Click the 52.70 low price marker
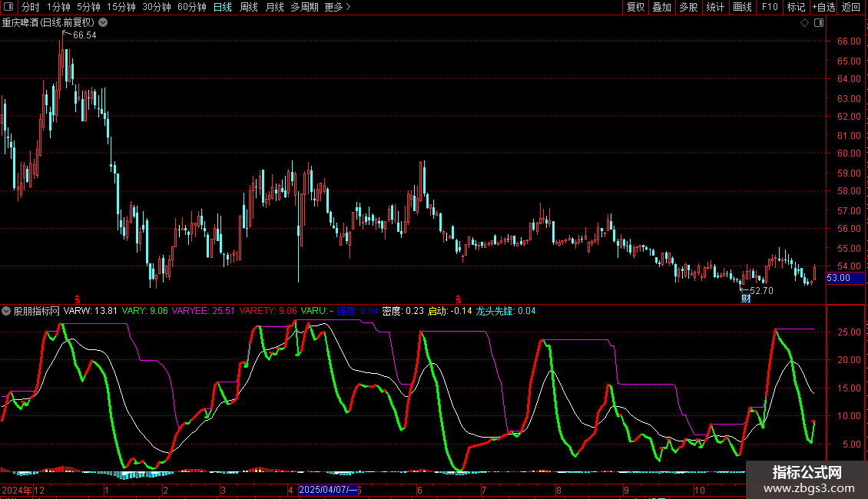 pyautogui.click(x=760, y=291)
